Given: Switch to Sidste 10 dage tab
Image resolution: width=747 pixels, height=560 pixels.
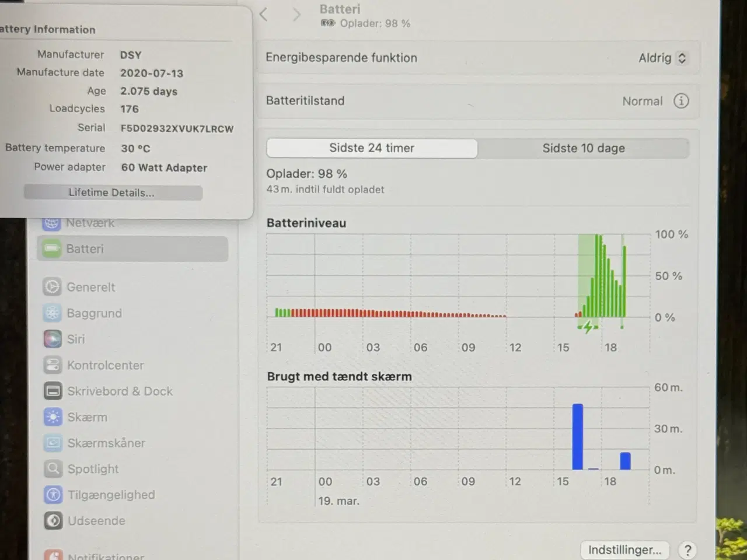Looking at the screenshot, I should [x=584, y=148].
